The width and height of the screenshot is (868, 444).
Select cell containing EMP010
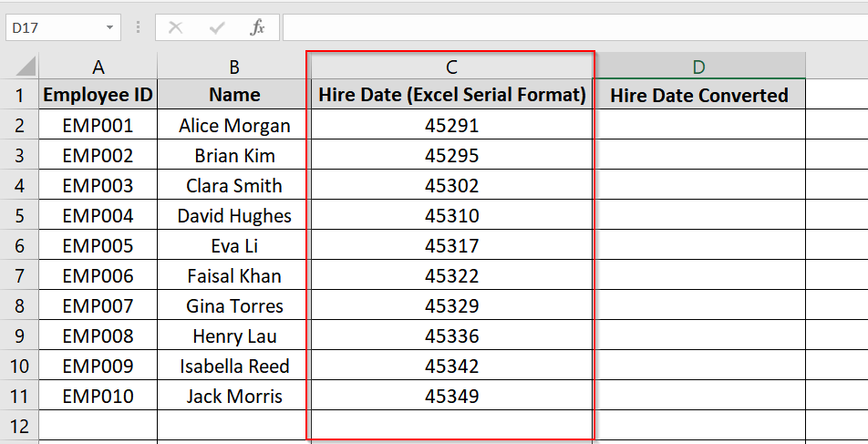click(98, 396)
